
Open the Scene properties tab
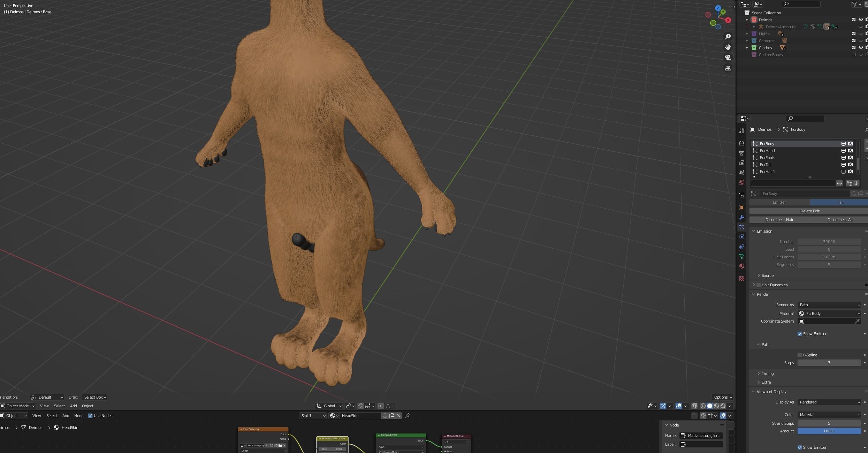(741, 173)
